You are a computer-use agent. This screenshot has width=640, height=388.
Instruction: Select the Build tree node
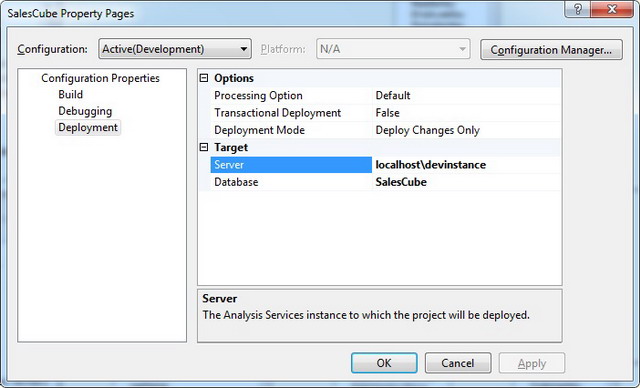(70, 94)
